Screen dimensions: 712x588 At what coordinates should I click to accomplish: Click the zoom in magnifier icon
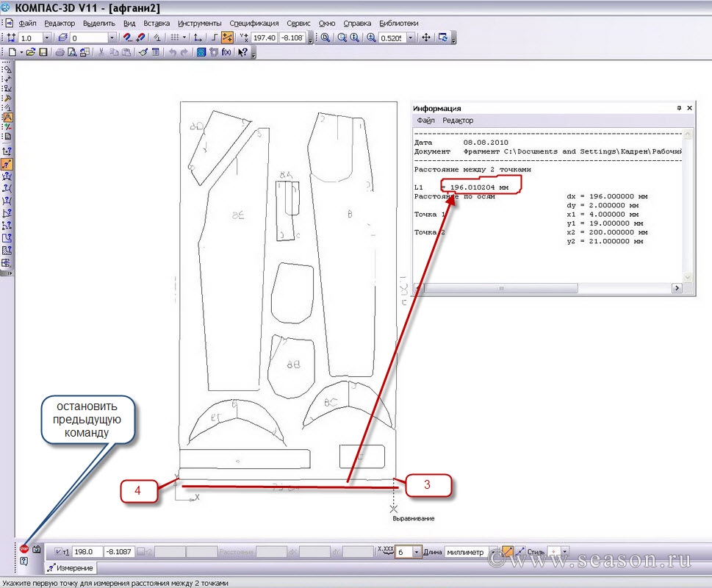371,37
